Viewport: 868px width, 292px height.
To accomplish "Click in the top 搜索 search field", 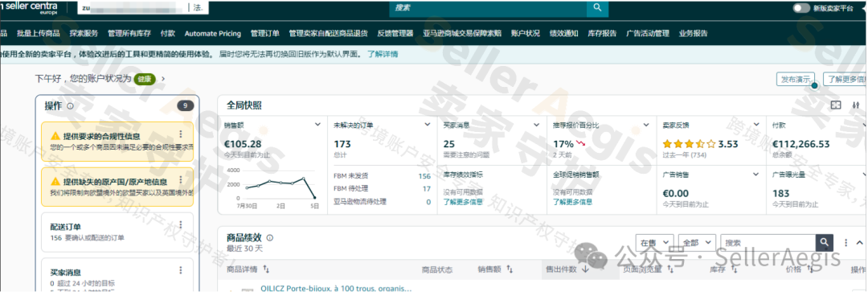I will tap(489, 8).
